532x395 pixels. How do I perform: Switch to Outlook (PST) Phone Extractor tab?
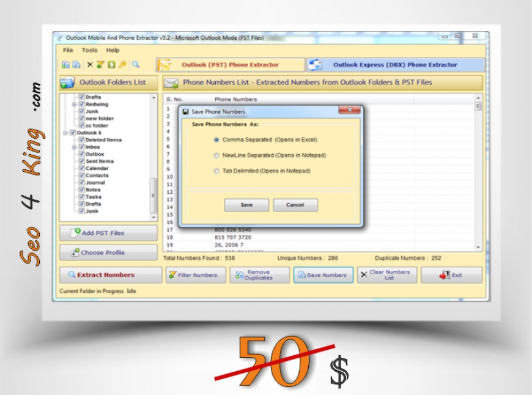[x=231, y=65]
